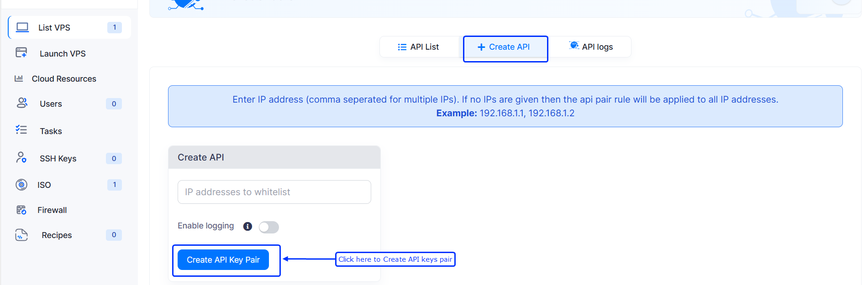Open the API logs tab
Screen dimensions: 868x285
[591, 47]
